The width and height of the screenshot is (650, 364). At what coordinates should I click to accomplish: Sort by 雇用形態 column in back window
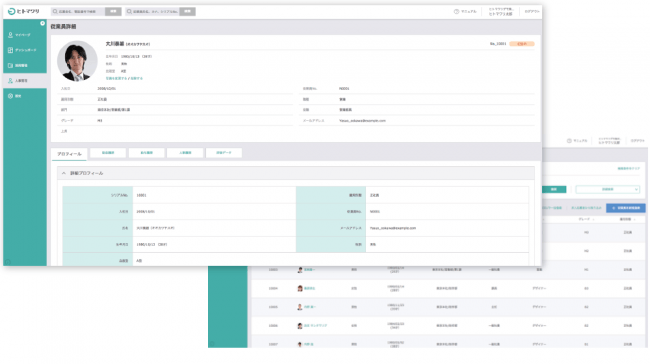pyautogui.click(x=627, y=219)
